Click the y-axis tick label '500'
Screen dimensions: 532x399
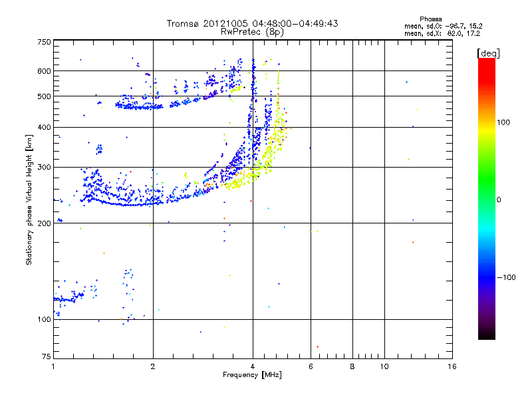tap(44, 96)
